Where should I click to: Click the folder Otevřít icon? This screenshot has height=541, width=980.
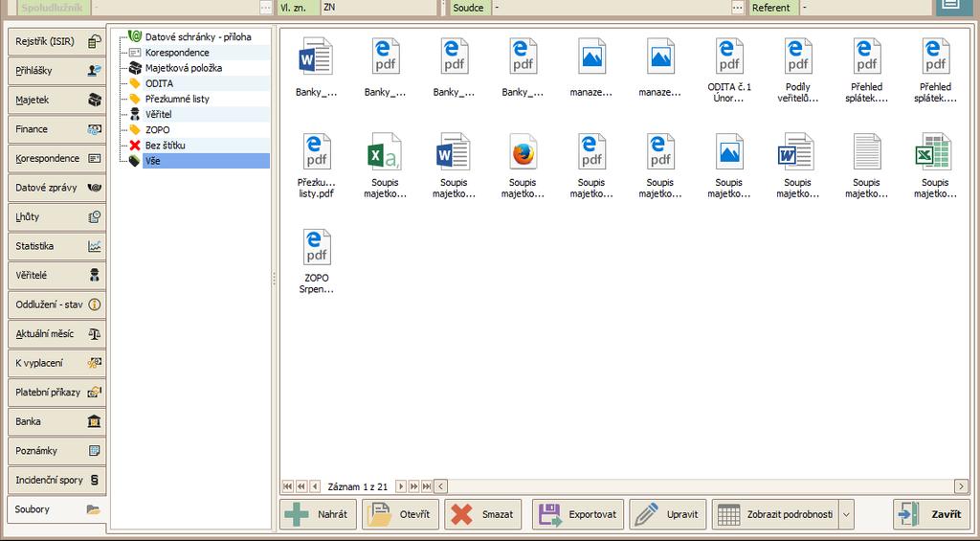click(x=379, y=515)
